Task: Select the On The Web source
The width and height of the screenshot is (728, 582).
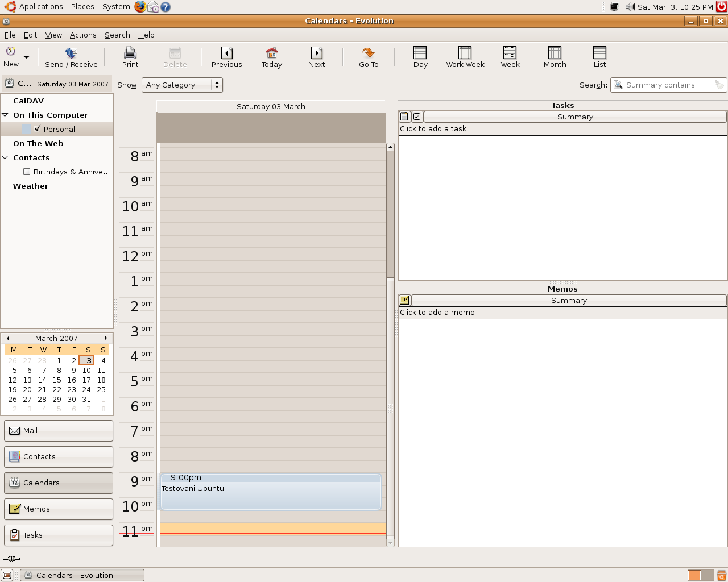Action: coord(38,143)
